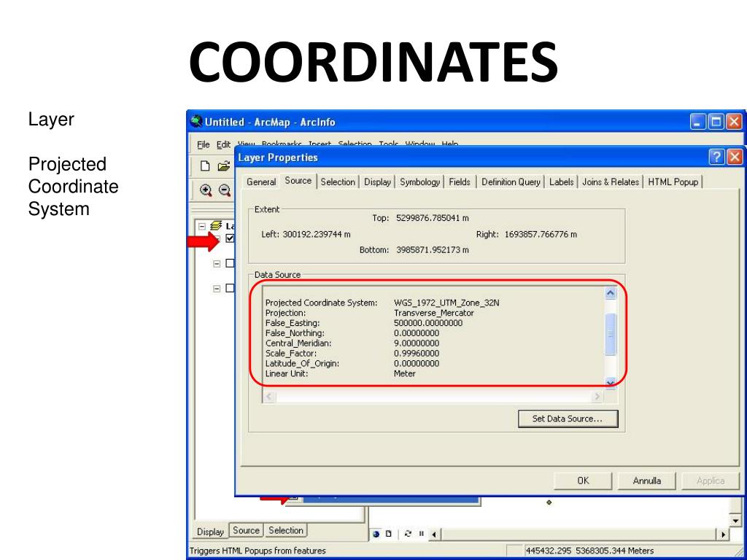Open the File menu in ArcMap

click(204, 144)
